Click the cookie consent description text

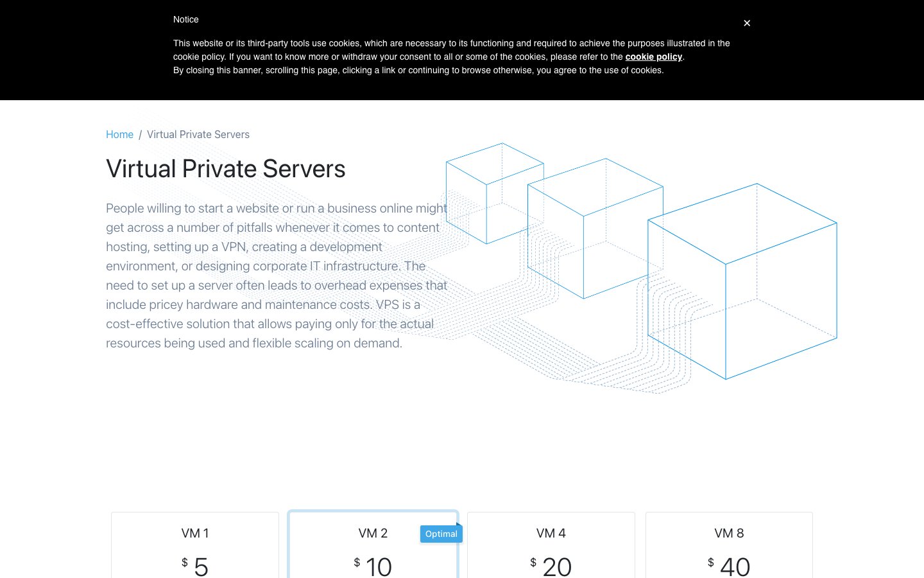tap(452, 57)
